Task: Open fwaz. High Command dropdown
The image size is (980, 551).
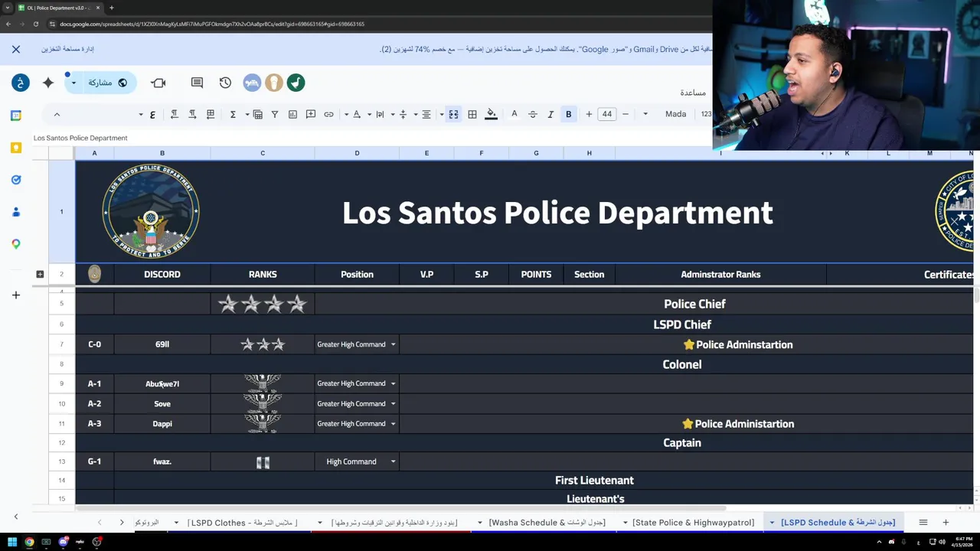Action: click(394, 461)
